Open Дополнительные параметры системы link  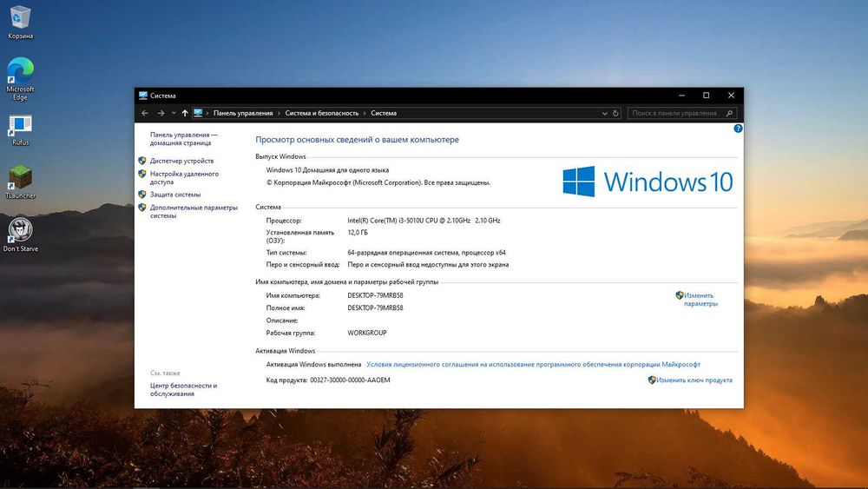tap(194, 212)
